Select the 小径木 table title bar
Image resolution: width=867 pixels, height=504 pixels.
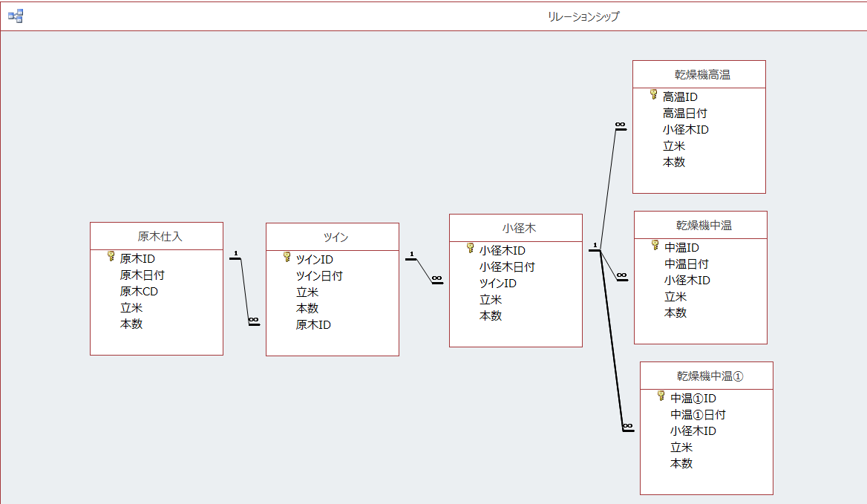(516, 228)
